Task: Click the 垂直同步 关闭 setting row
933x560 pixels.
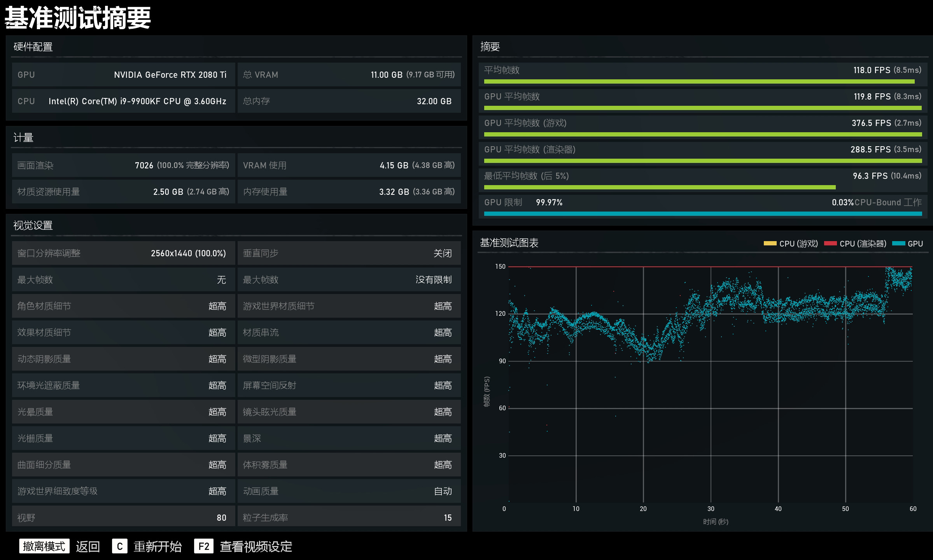Action: (349, 253)
